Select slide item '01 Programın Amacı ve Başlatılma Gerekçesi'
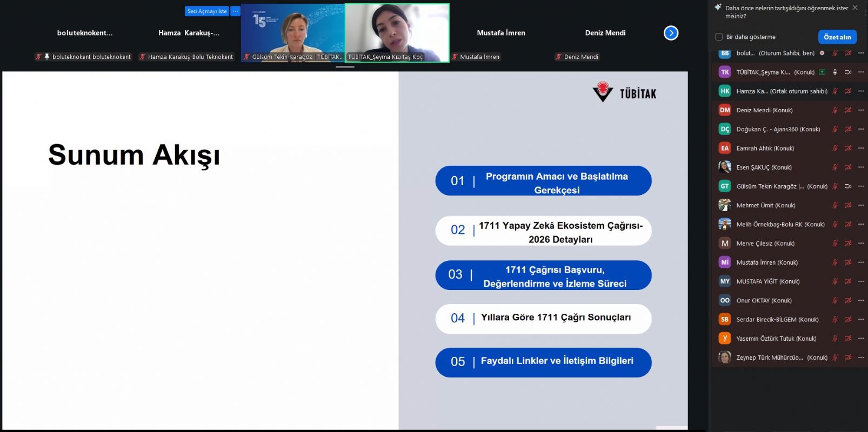 coord(543,181)
